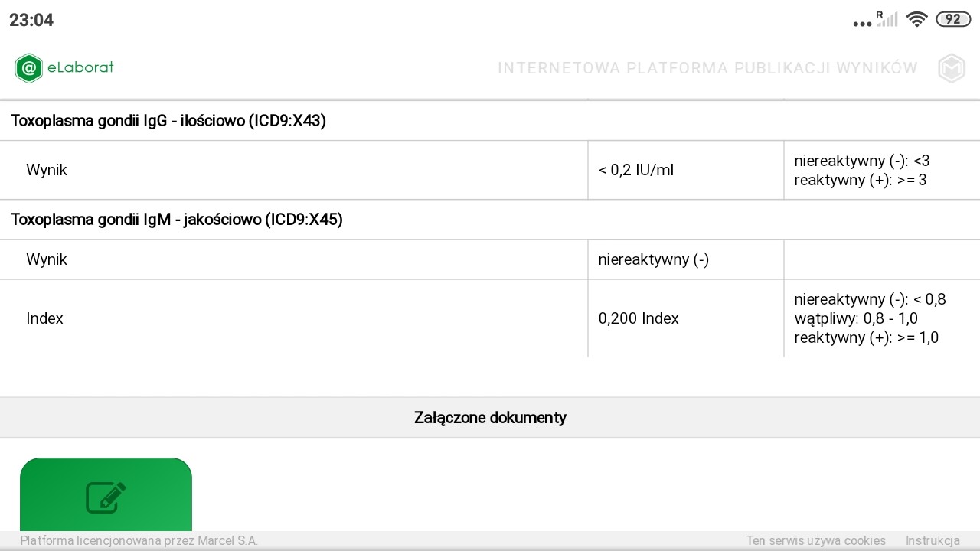Select the Załączone dokumenty section header
This screenshot has height=551, width=980.
click(x=490, y=418)
